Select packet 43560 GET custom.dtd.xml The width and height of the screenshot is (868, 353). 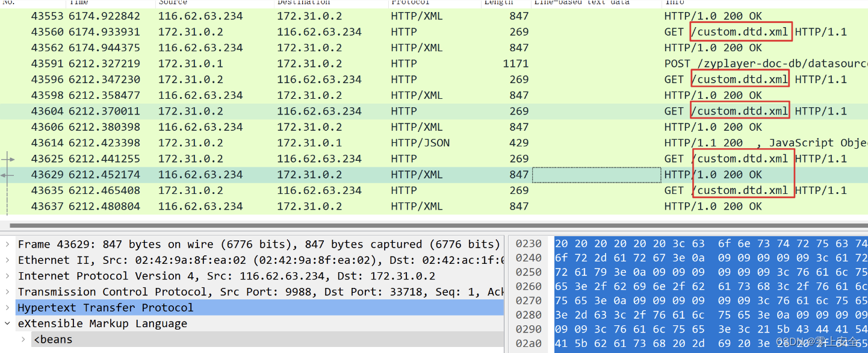pyautogui.click(x=434, y=32)
